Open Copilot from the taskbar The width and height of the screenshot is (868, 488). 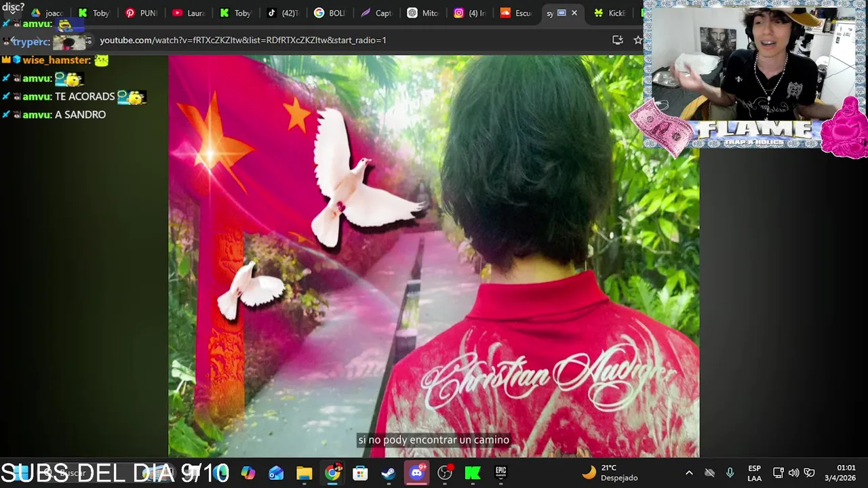click(x=248, y=473)
